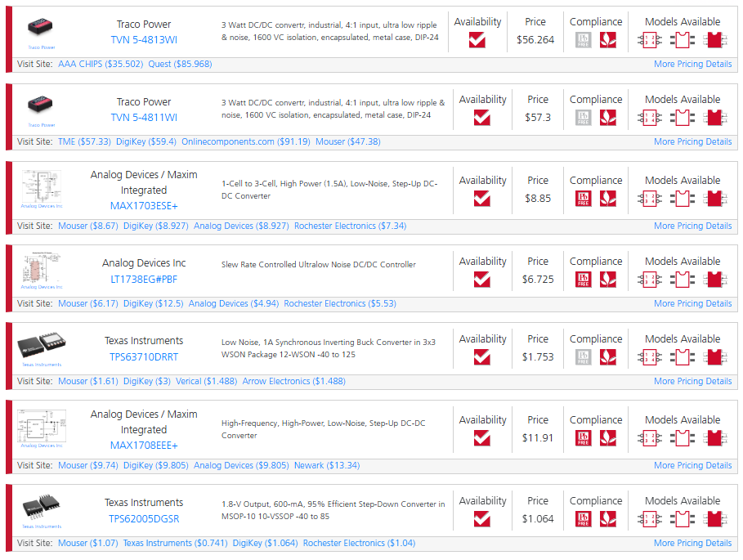The height and width of the screenshot is (560, 743).
Task: Click RoHS leaf compliance icon for LT1738EG#PBF
Action: [608, 280]
